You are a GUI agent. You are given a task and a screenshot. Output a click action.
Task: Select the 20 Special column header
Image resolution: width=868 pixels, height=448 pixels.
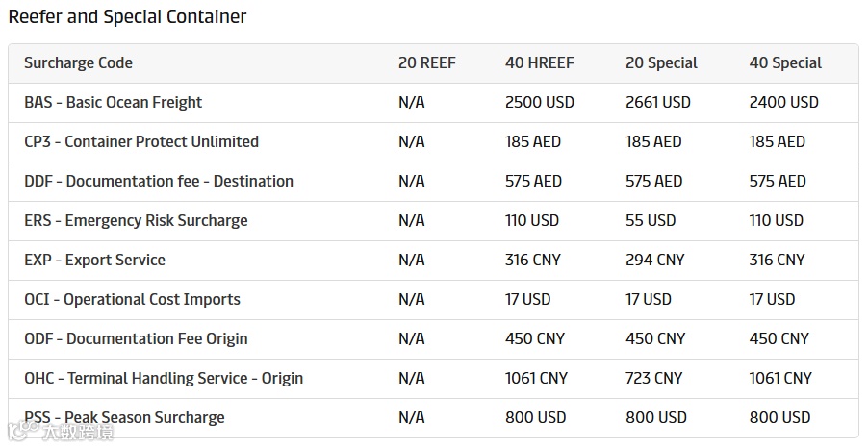(661, 63)
